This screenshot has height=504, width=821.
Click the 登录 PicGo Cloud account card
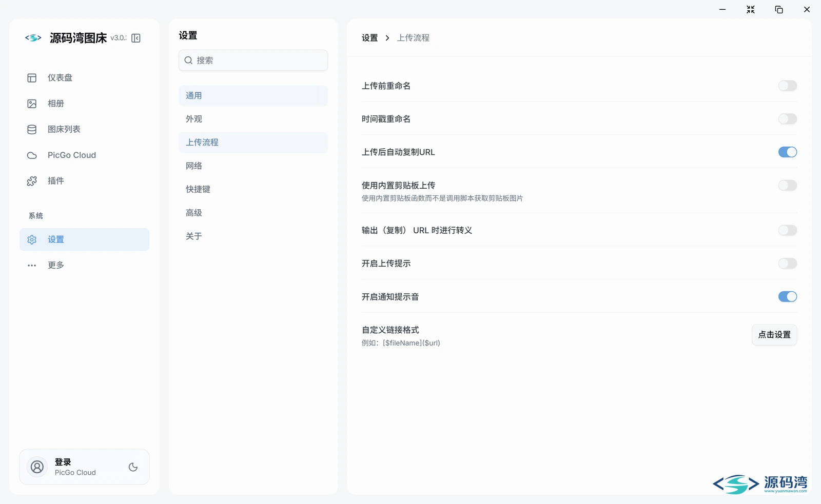pos(84,467)
